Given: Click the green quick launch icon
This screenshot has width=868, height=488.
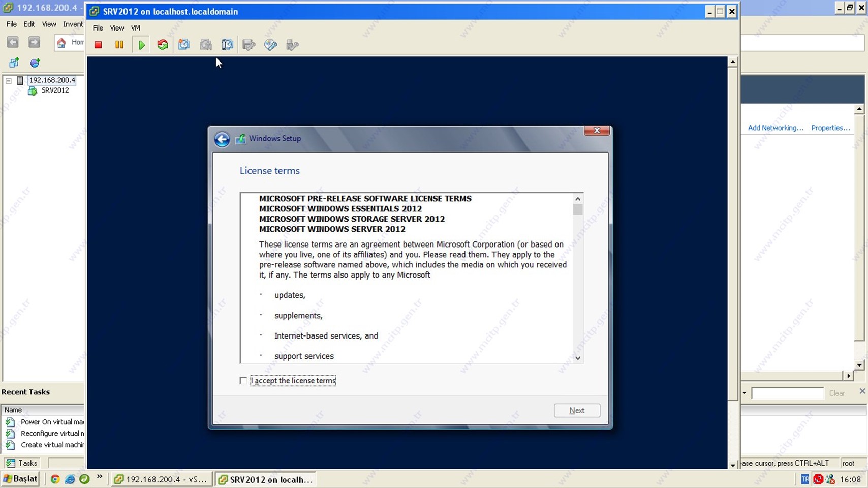Looking at the screenshot, I should tap(84, 479).
